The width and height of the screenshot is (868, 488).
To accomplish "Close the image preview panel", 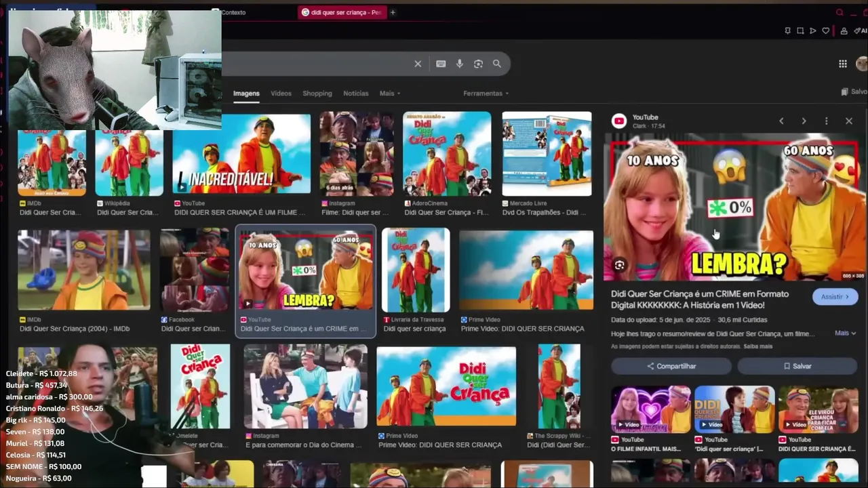I will [x=849, y=121].
